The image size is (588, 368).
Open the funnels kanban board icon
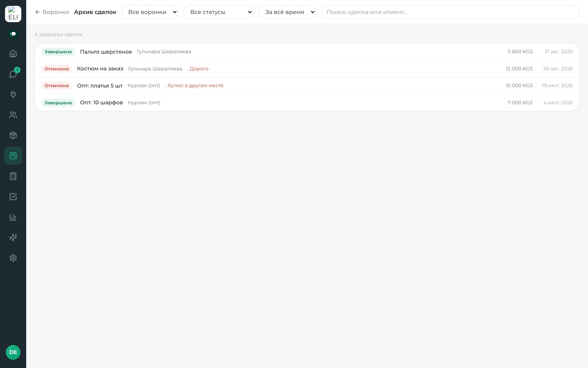[x=13, y=156]
